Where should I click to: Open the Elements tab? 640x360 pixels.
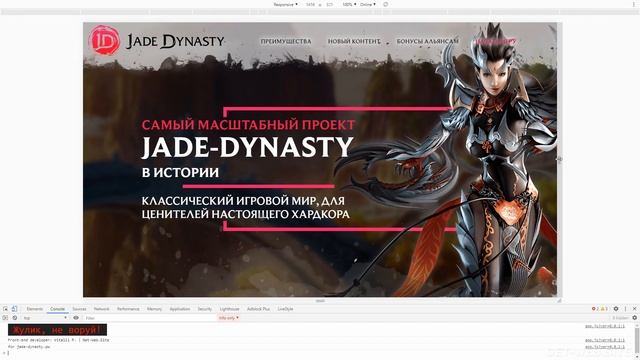point(35,309)
